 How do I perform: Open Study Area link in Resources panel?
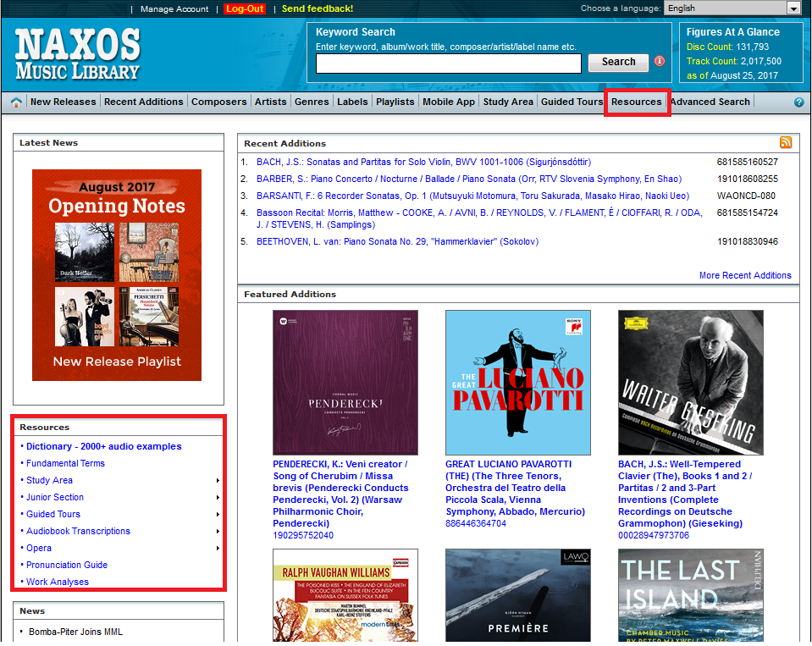pos(50,481)
